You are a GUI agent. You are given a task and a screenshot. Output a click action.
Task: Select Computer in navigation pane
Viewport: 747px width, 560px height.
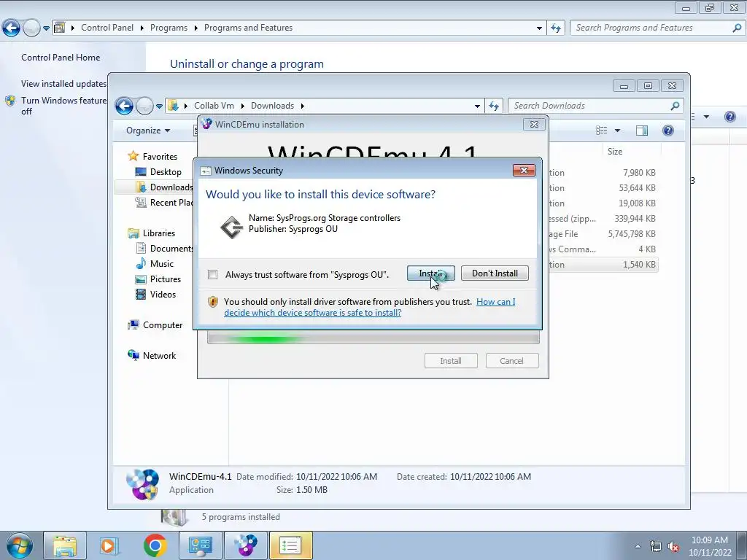click(x=163, y=325)
